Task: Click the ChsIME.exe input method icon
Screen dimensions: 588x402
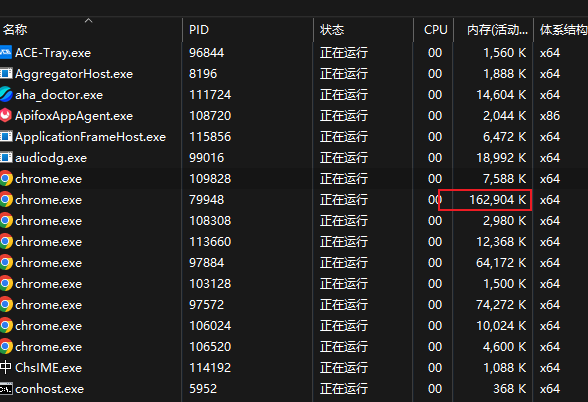Action: [x=6, y=368]
